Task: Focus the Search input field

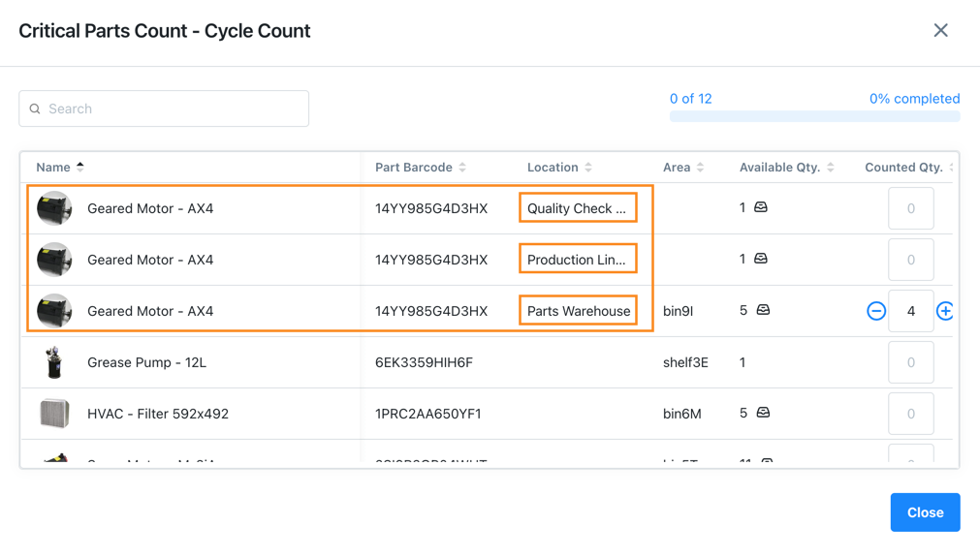Action: pyautogui.click(x=164, y=108)
